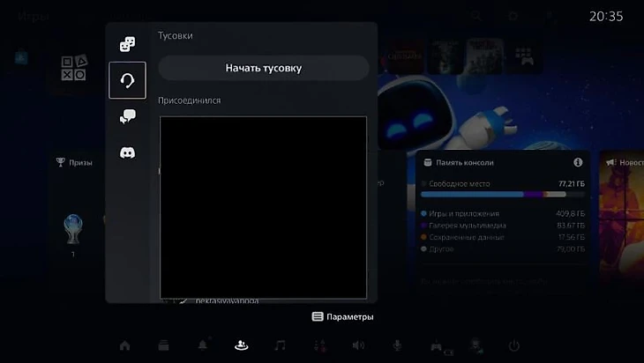Open the Game Base friends icon in sidebar

pos(127,45)
